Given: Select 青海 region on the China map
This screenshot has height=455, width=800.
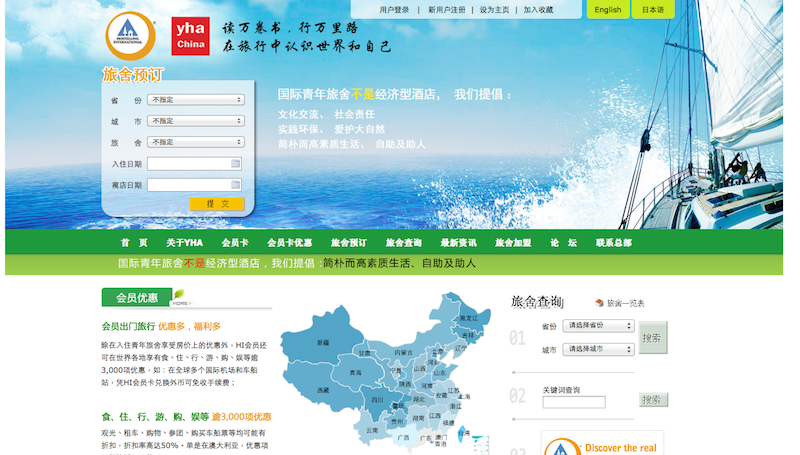Looking at the screenshot, I should (355, 372).
